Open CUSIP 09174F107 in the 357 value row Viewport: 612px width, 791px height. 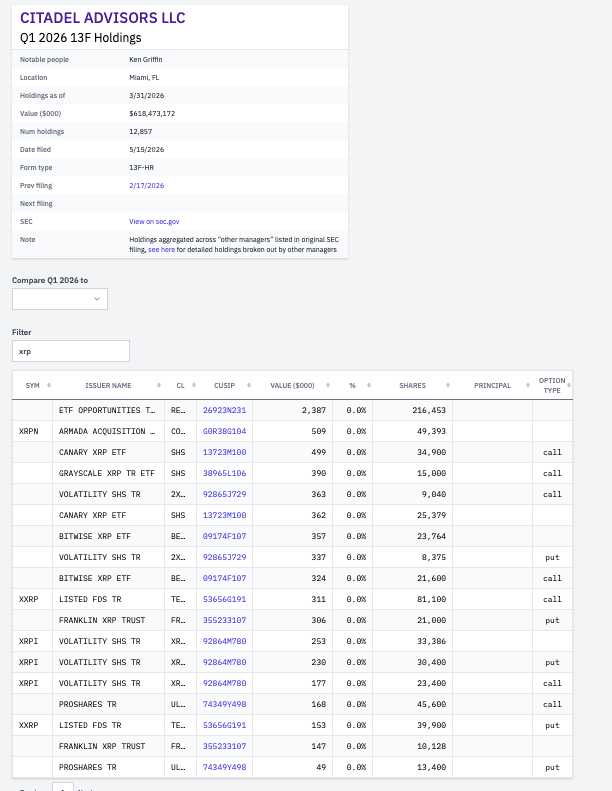[225, 536]
